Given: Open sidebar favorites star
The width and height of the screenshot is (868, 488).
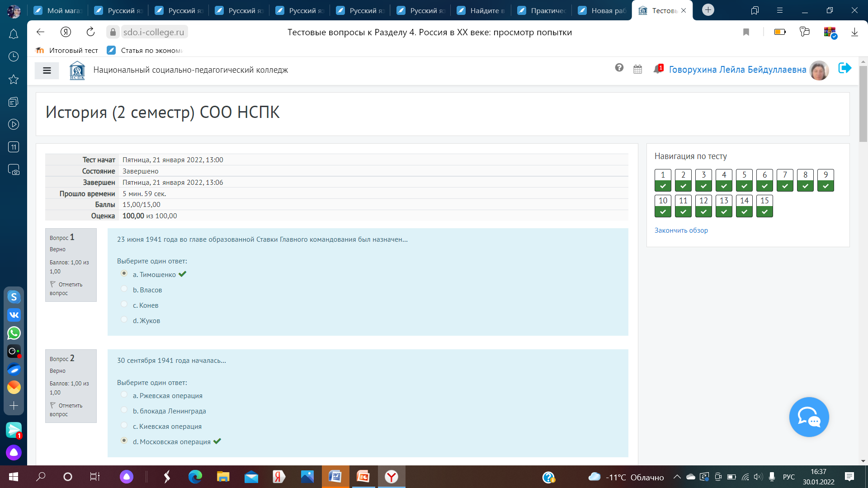Looking at the screenshot, I should coord(14,79).
